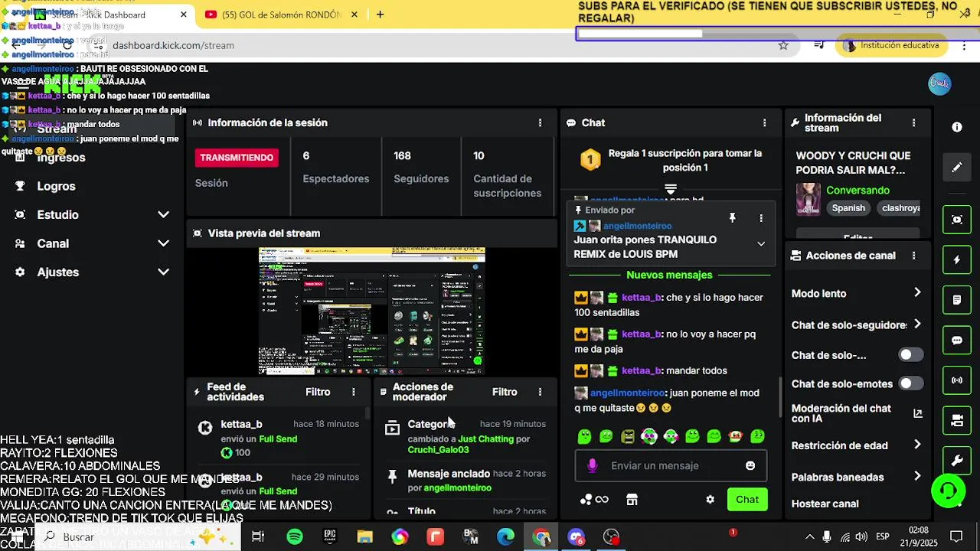This screenshot has height=551, width=980.
Task: Click the Conversando category link
Action: click(857, 190)
